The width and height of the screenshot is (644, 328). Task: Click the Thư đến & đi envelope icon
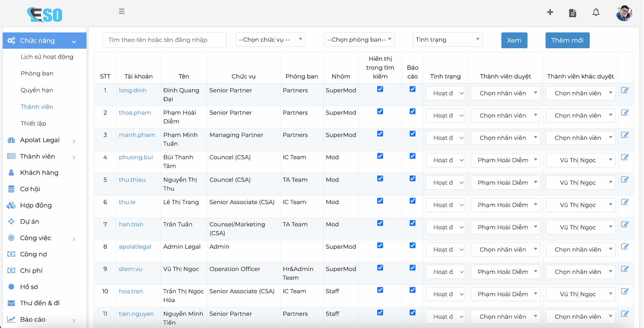click(x=11, y=303)
